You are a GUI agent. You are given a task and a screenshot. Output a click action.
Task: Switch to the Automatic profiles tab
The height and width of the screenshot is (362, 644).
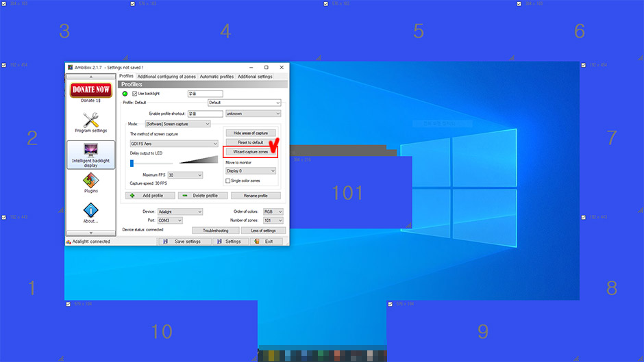(x=216, y=77)
